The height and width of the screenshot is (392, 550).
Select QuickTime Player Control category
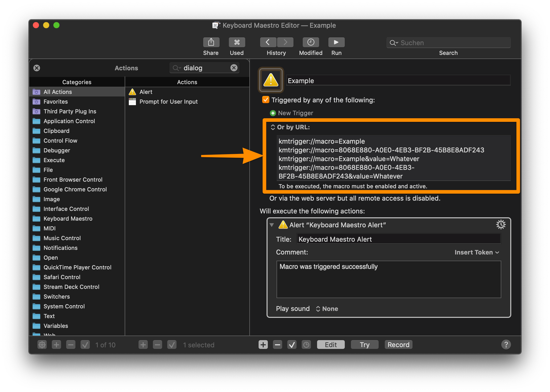(x=77, y=267)
